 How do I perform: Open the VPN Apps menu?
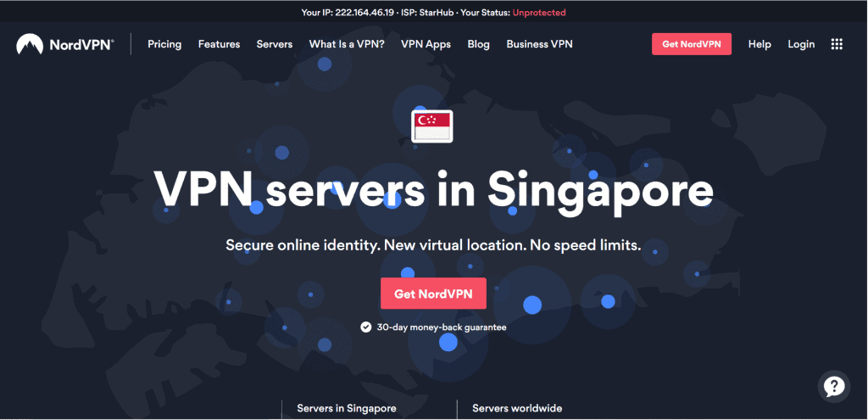[x=426, y=44]
